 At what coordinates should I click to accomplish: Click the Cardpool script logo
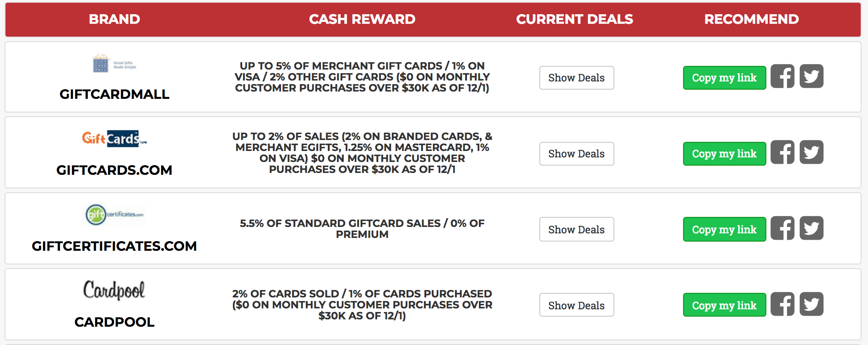114,290
